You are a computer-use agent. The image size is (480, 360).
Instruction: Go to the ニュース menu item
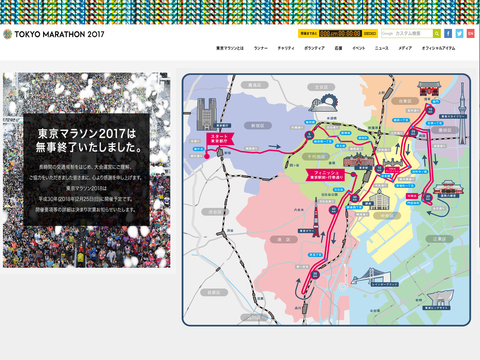pyautogui.click(x=382, y=48)
